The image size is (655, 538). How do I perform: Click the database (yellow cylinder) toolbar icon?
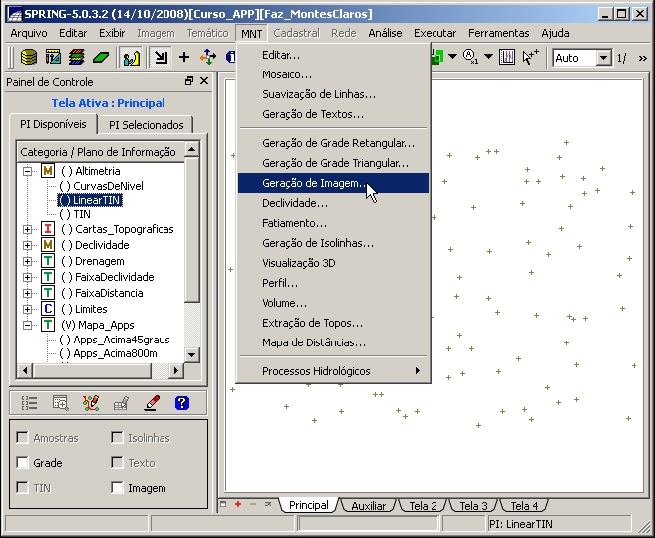point(29,57)
